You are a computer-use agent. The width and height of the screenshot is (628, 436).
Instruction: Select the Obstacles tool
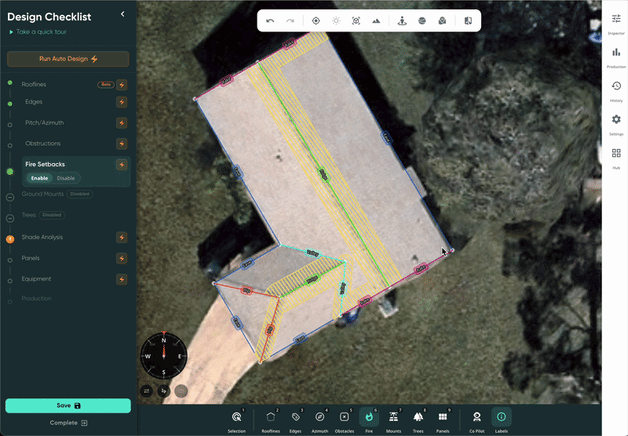[x=344, y=420]
